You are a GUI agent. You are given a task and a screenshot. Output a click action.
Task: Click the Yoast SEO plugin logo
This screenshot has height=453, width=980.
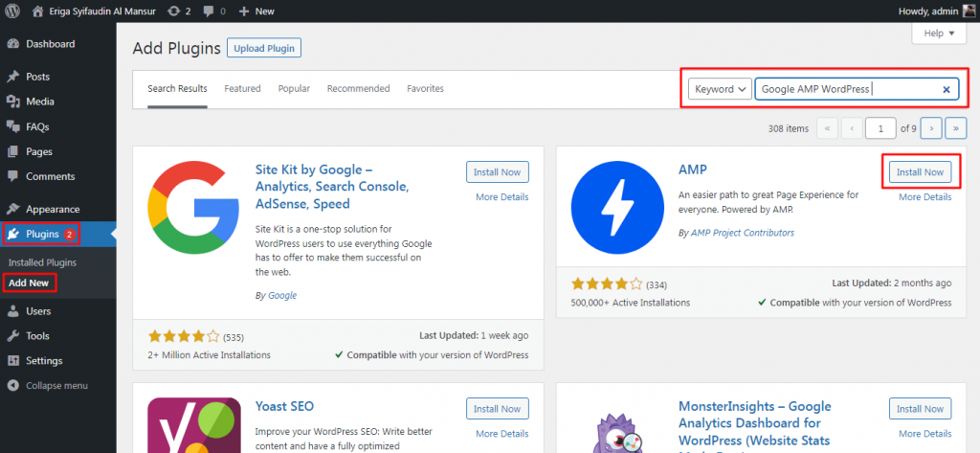point(194,425)
